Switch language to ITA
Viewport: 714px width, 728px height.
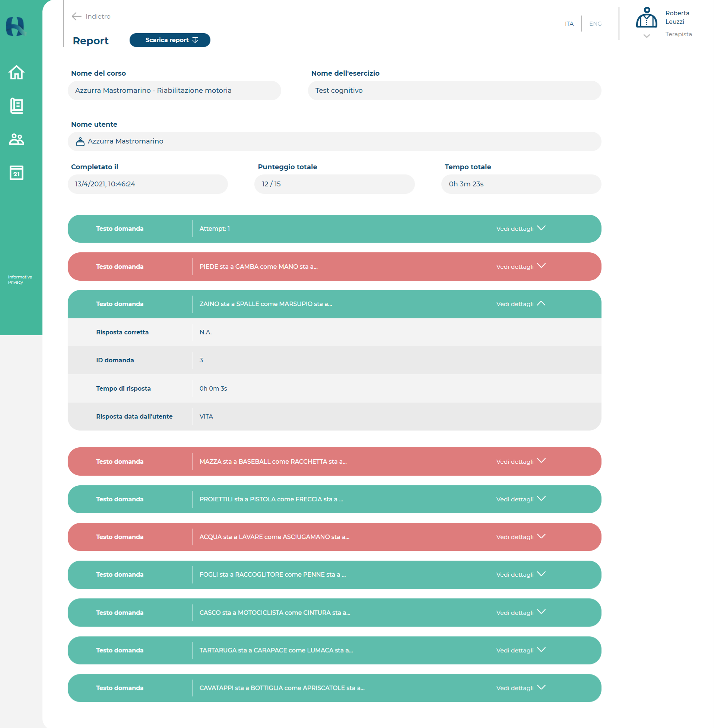[x=569, y=23]
